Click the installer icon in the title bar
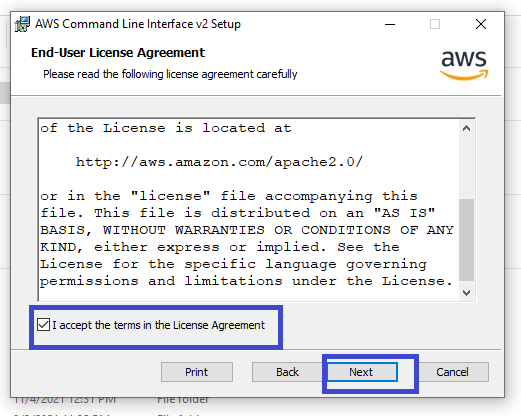 (x=22, y=24)
